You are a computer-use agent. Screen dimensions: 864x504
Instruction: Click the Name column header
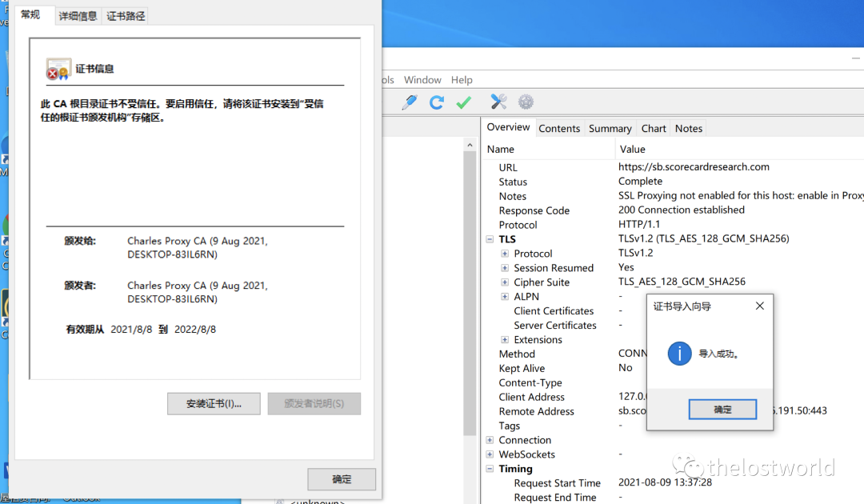pos(549,150)
